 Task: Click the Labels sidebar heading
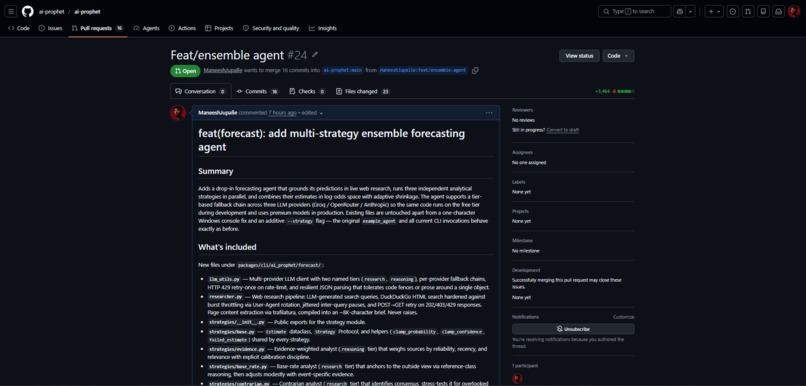(x=518, y=182)
